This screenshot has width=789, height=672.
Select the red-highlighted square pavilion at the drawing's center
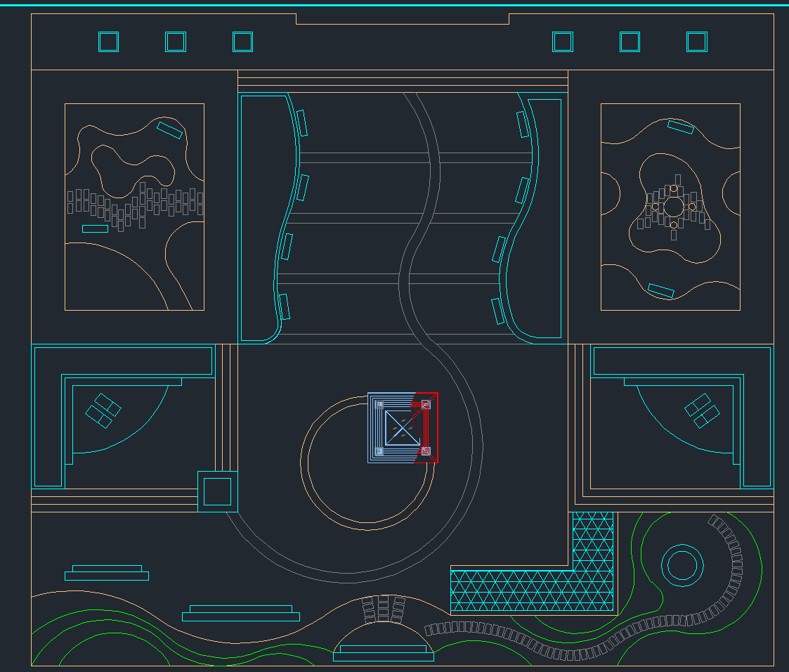pyautogui.click(x=403, y=428)
